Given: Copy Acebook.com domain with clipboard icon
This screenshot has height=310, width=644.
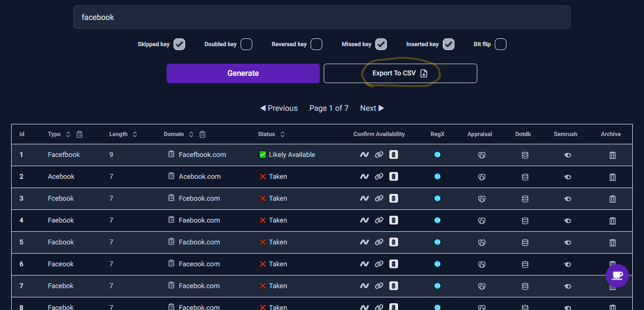Looking at the screenshot, I should click(171, 176).
